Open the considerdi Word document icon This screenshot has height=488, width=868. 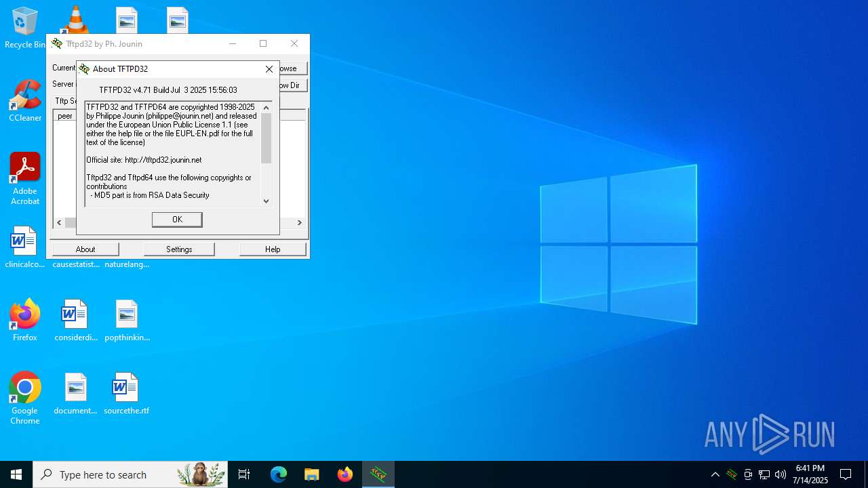point(75,321)
